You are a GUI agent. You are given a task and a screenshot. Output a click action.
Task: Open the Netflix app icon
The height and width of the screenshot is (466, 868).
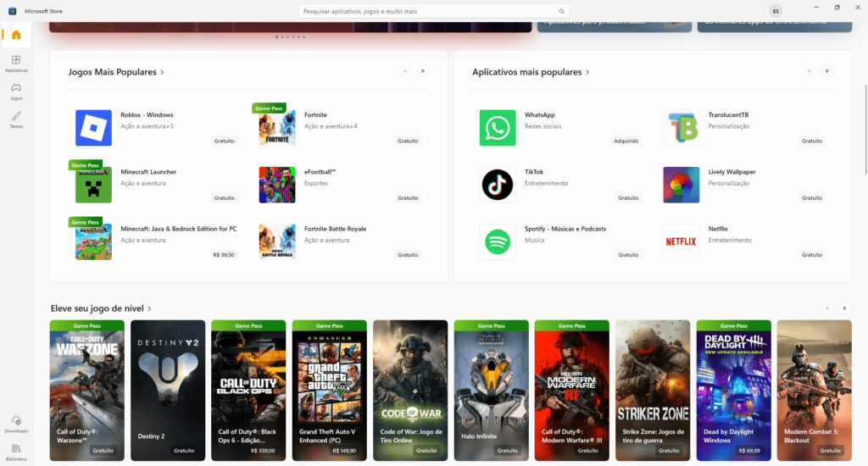[681, 241]
